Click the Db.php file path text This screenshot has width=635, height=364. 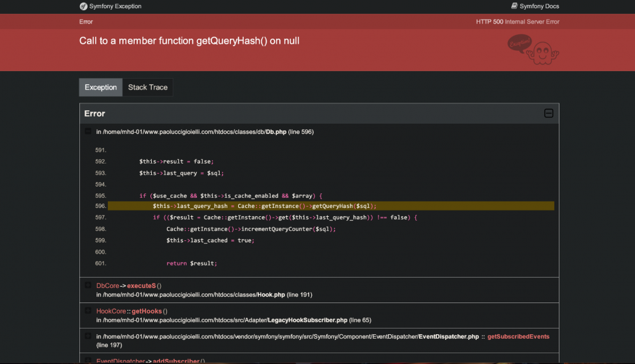pos(191,132)
